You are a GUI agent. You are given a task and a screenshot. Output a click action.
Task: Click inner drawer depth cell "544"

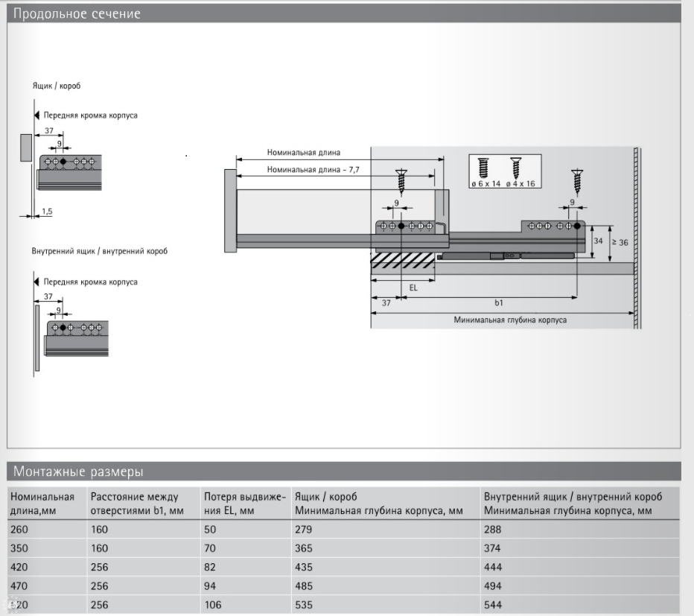(x=493, y=605)
